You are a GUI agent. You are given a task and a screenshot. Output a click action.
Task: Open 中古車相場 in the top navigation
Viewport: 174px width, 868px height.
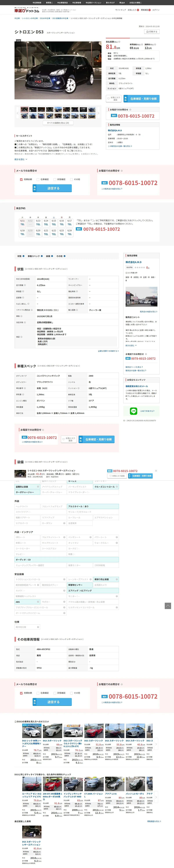pyautogui.click(x=76, y=3)
